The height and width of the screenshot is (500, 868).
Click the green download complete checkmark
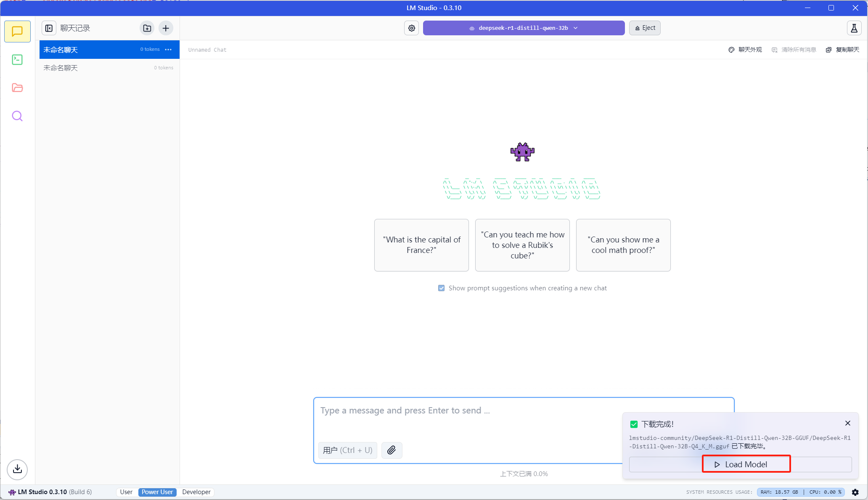(x=634, y=424)
